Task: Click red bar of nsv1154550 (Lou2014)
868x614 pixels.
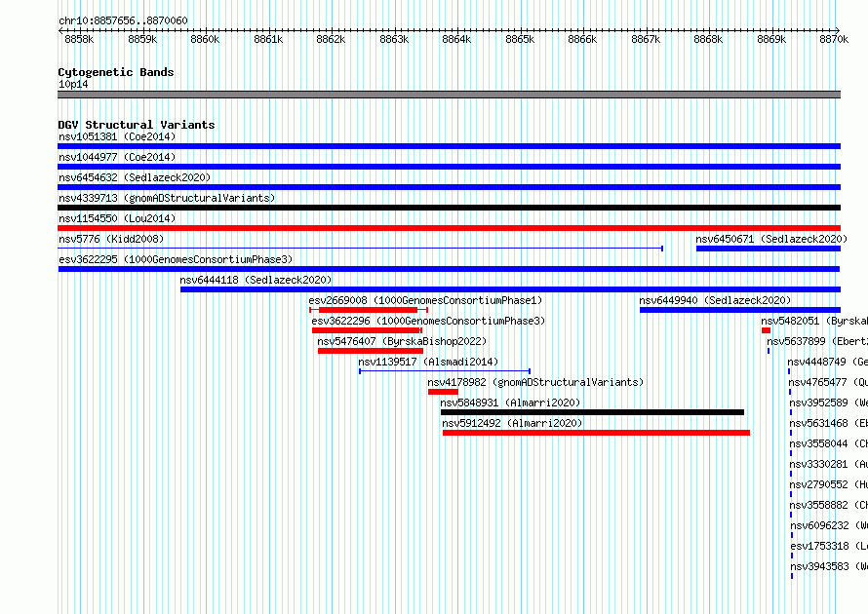Action: 449,228
